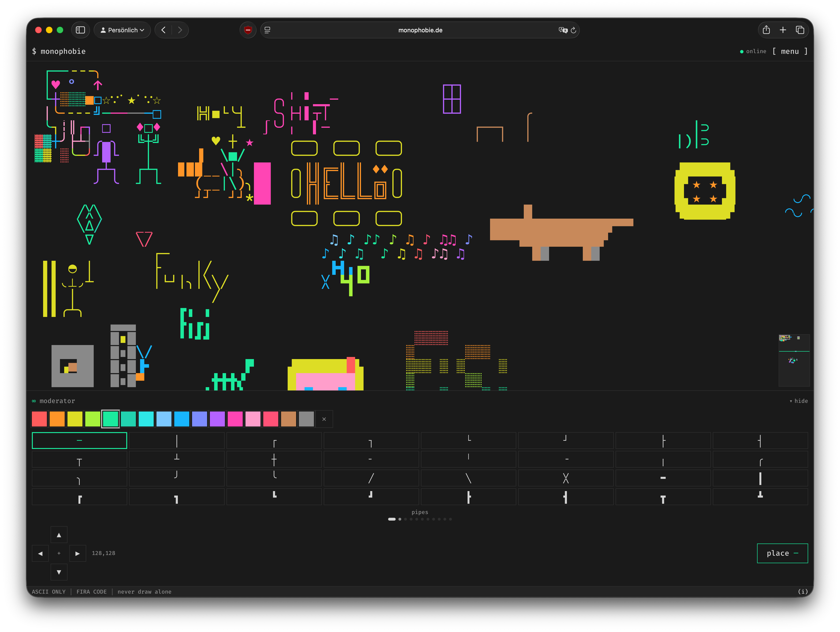Click the canvas minimap thumbnail
The image size is (840, 632).
click(794, 360)
